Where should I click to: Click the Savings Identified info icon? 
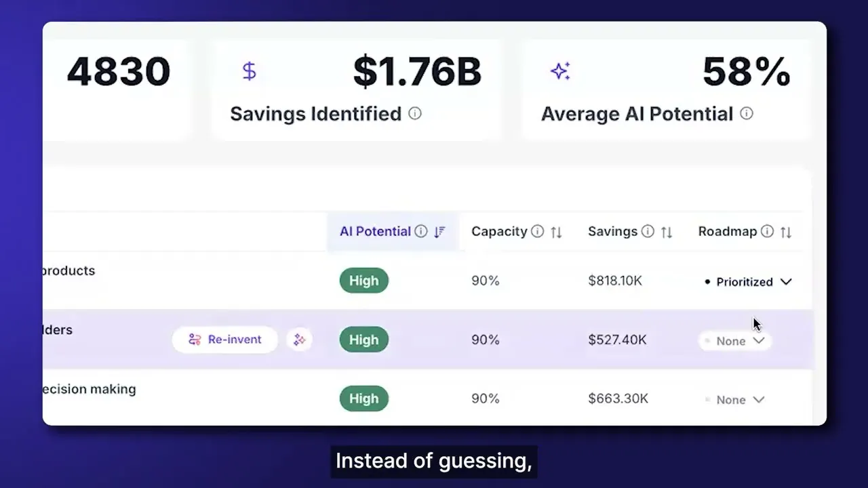[415, 113]
